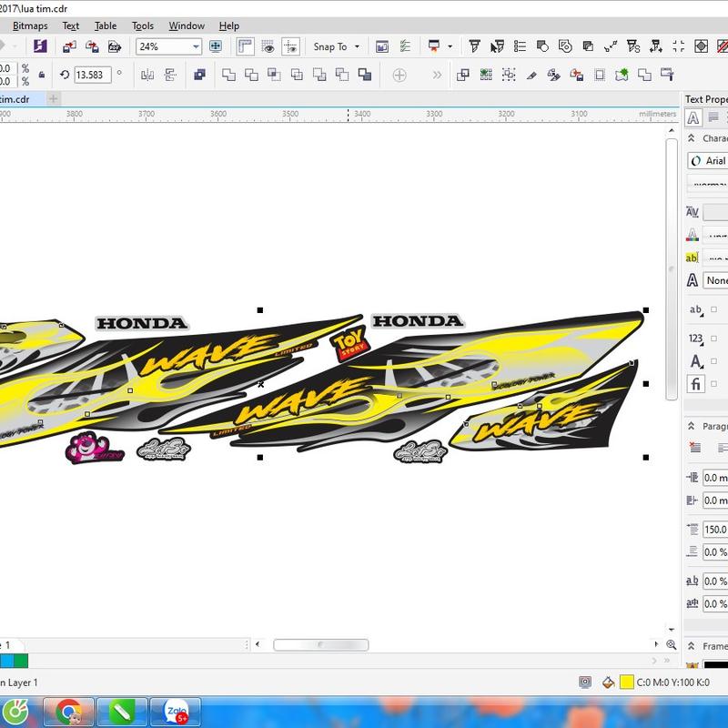The width and height of the screenshot is (728, 728).
Task: Open the Window menu
Action: pos(187,26)
